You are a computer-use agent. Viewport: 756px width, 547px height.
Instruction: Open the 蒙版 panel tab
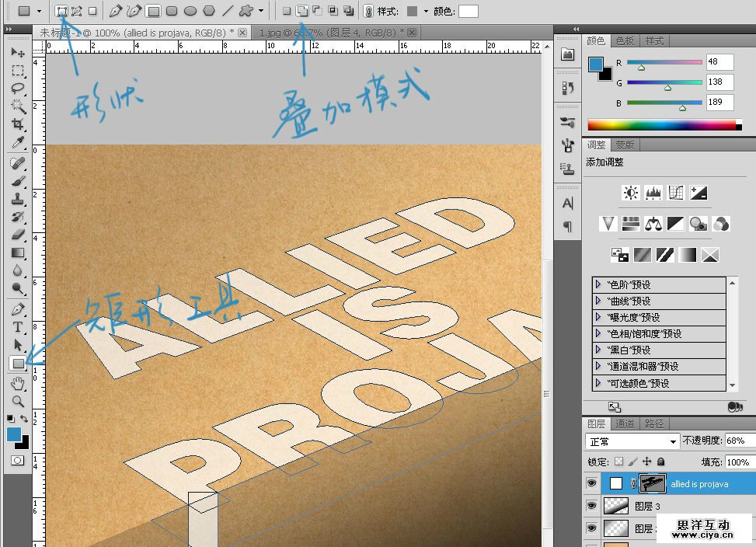click(x=625, y=145)
